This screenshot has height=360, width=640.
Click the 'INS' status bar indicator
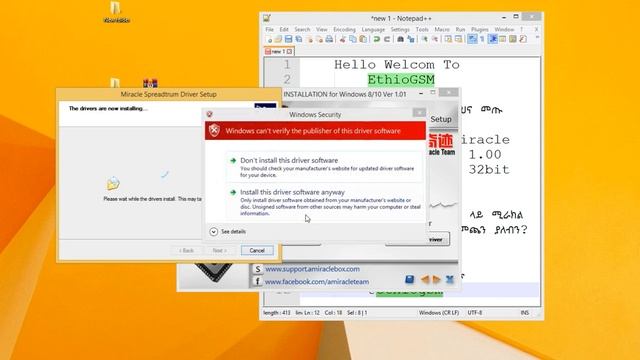tap(524, 313)
